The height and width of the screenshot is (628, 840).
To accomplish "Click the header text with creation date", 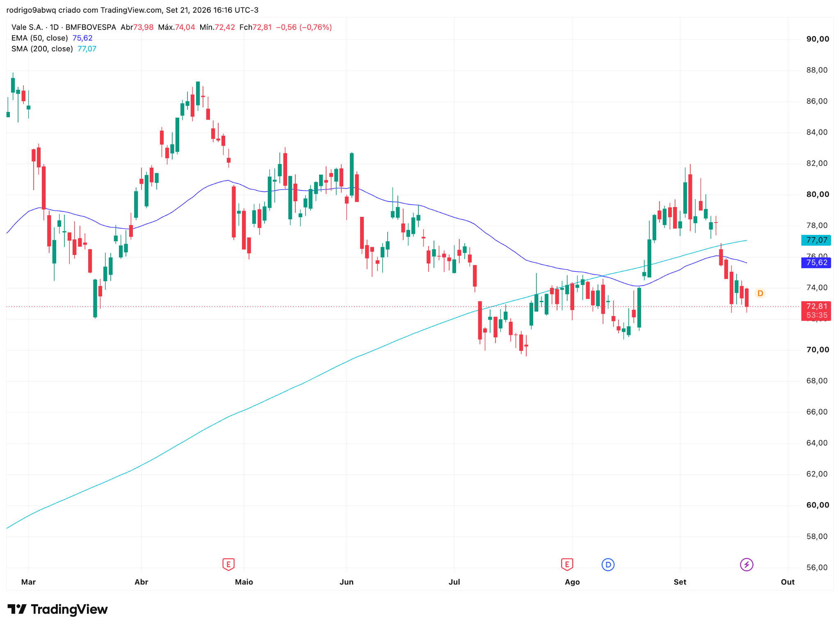I will pos(132,10).
